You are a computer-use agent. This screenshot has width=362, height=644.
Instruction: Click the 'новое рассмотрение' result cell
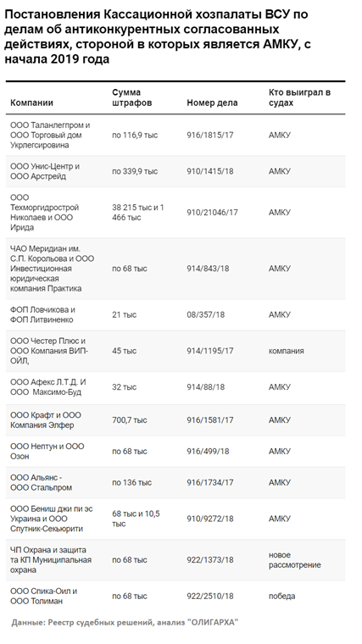295,560
